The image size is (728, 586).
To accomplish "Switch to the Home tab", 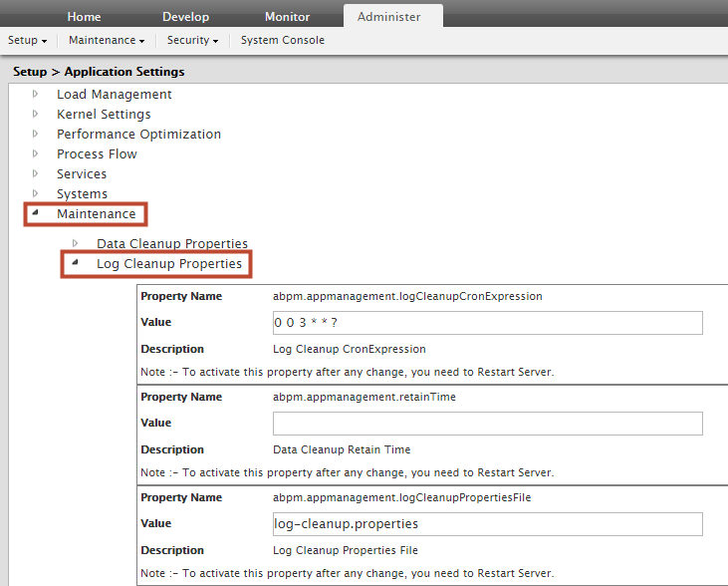I will [x=84, y=17].
